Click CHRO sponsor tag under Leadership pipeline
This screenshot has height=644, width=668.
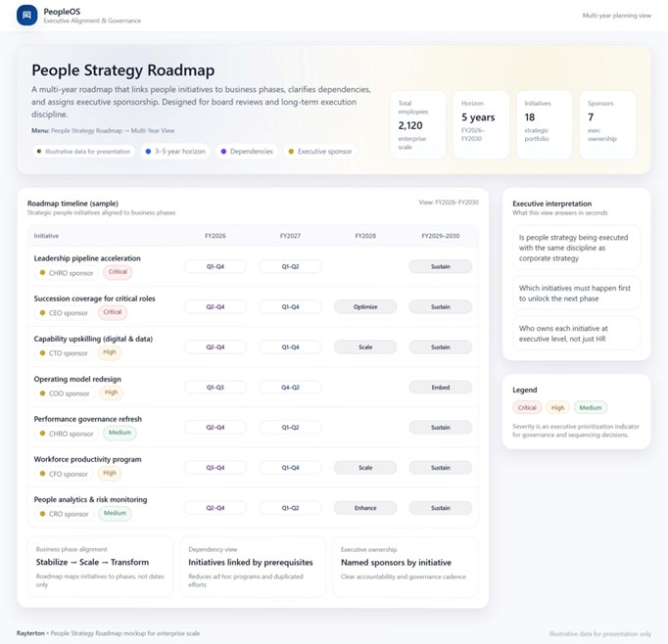pyautogui.click(x=67, y=273)
